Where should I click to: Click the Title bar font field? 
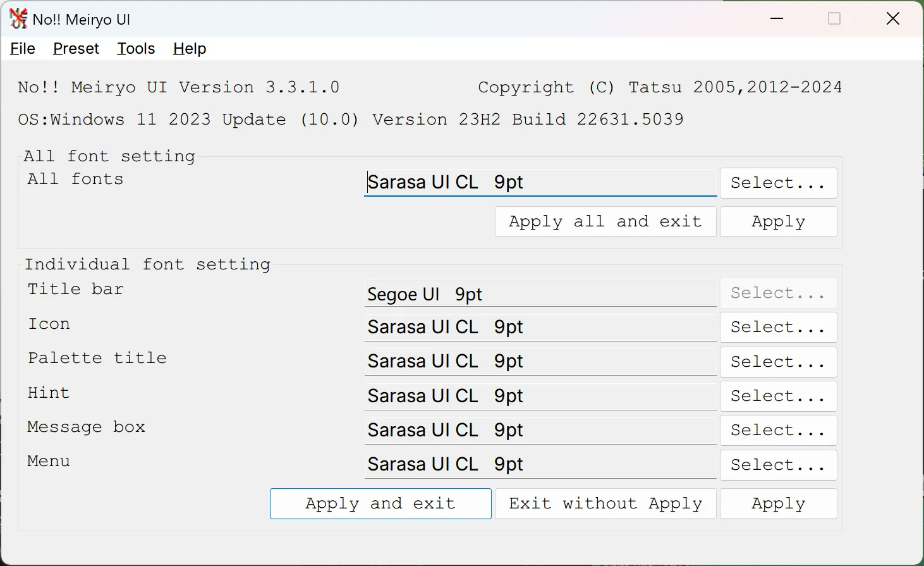[x=540, y=294]
